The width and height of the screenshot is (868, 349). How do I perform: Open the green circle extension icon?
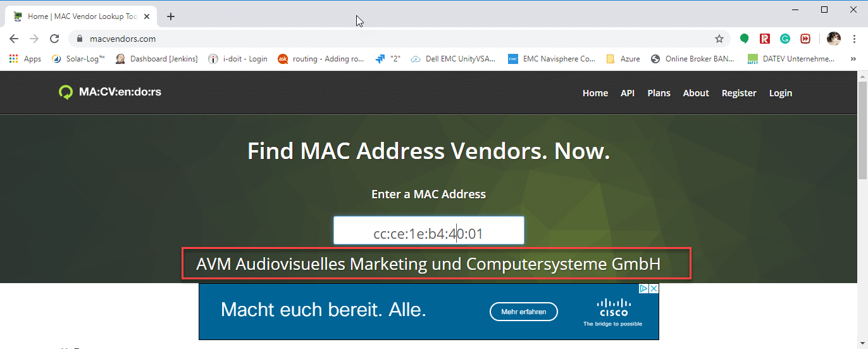coord(745,39)
